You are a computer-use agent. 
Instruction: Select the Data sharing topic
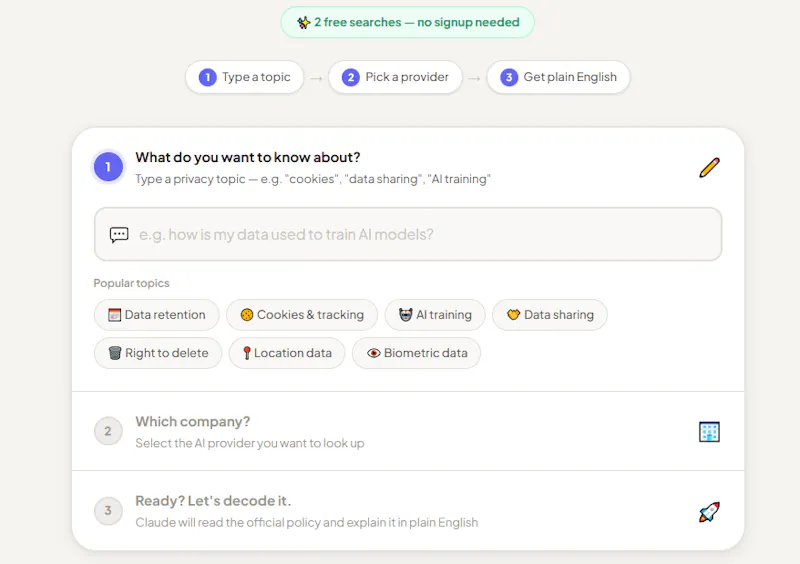(x=550, y=315)
